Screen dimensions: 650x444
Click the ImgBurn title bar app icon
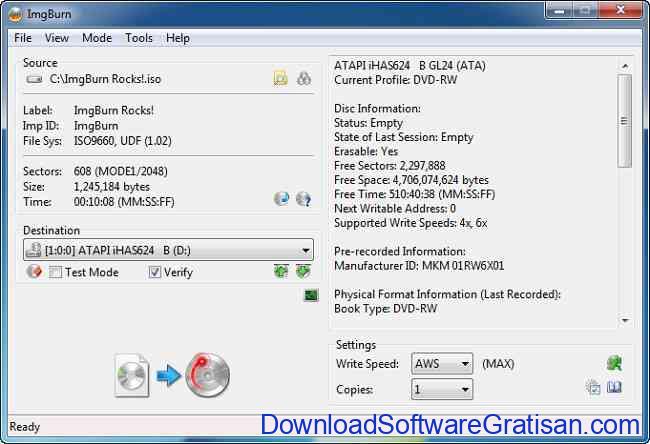point(15,14)
